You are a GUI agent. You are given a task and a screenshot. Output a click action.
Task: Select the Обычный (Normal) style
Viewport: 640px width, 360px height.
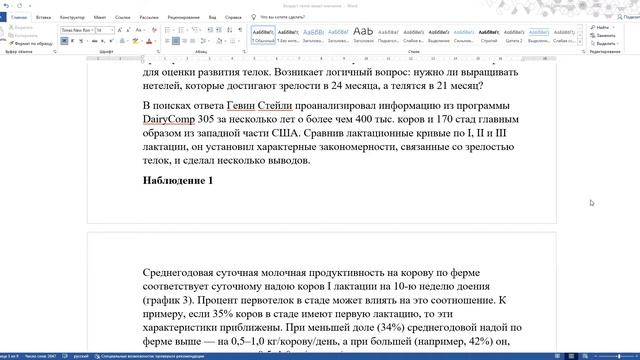tap(263, 36)
